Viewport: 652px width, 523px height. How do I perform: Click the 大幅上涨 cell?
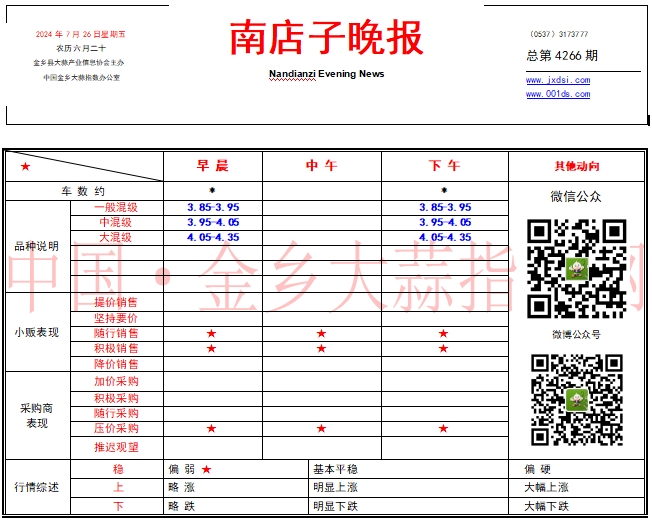click(546, 487)
